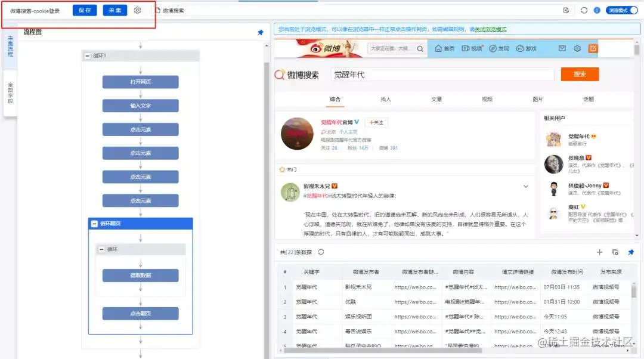The image size is (644, 359).
Task: Select the 微博搜索 page tab
Action: 169,11
